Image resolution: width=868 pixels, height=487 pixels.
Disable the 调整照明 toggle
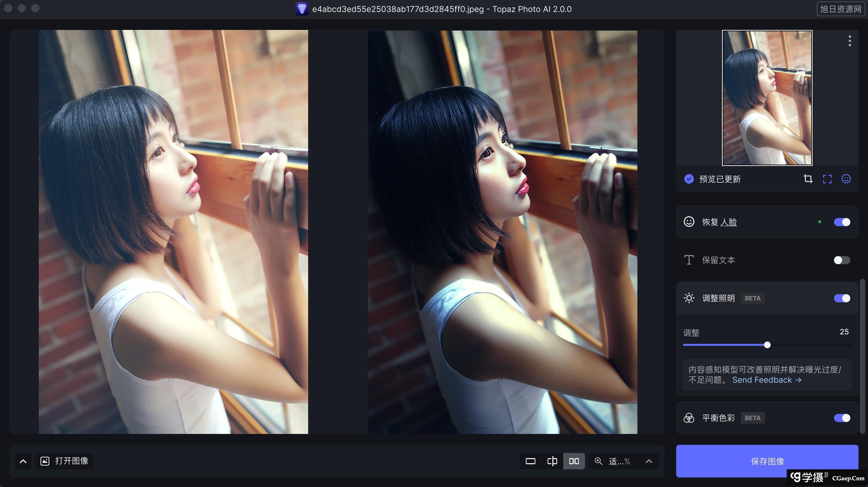(842, 298)
